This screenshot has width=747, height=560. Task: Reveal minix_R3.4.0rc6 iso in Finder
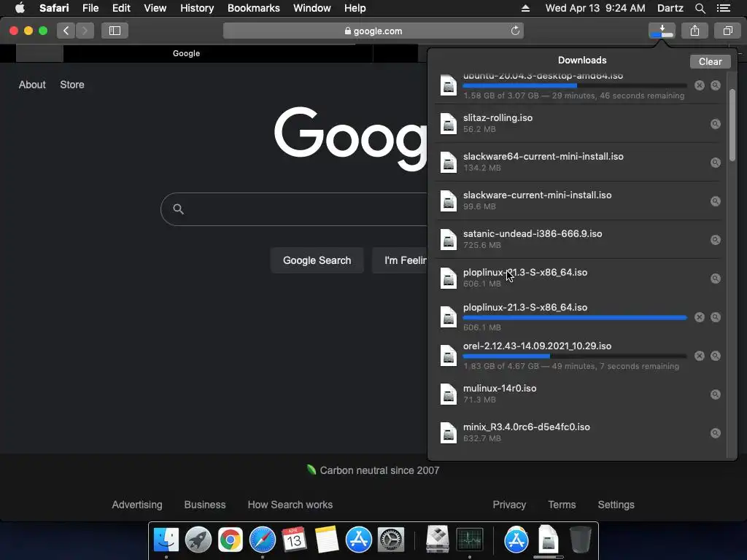click(716, 433)
